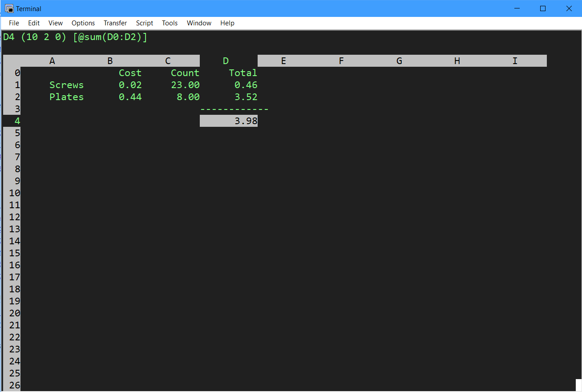This screenshot has width=582, height=392.
Task: Click the 'Total' header cell
Action: click(x=243, y=73)
